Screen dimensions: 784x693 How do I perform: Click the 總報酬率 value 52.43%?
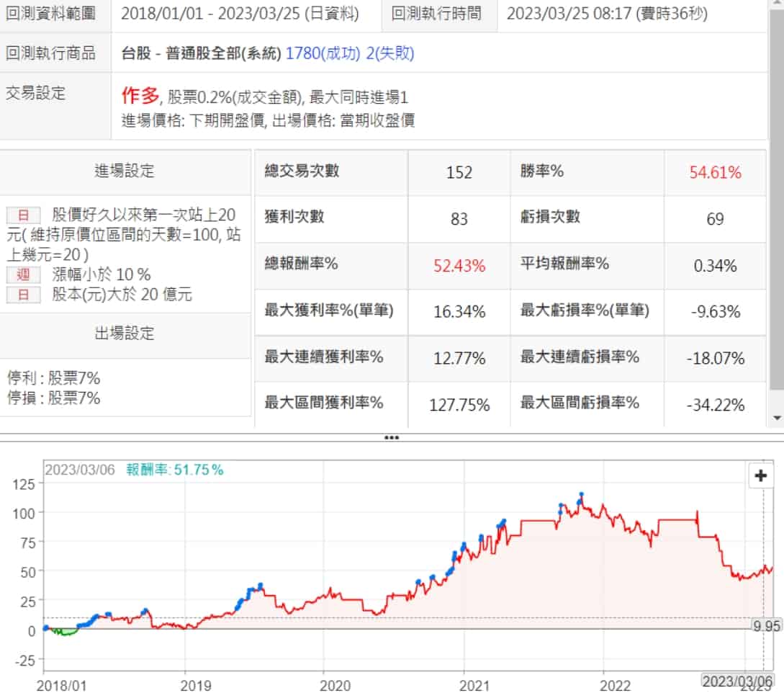459,265
